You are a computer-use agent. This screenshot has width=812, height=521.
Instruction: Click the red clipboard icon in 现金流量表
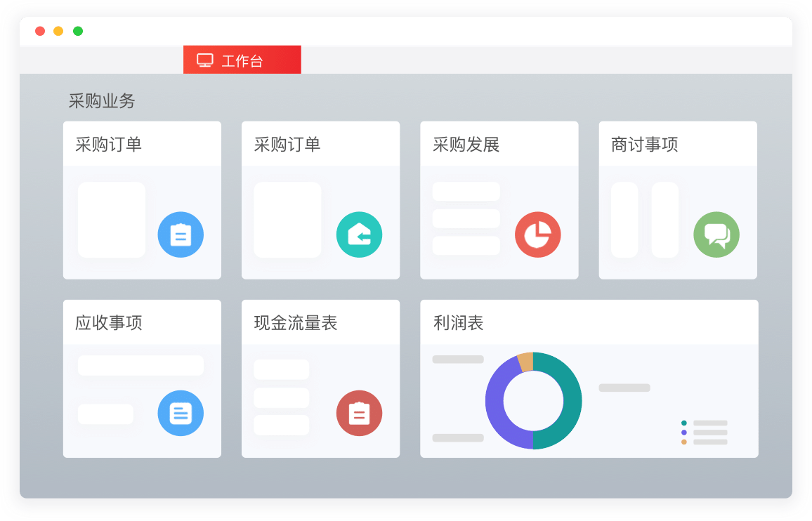[360, 413]
